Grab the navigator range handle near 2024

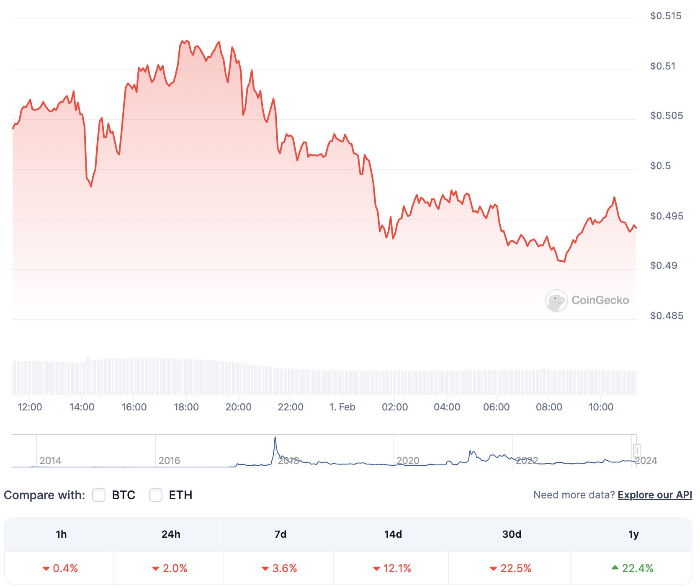point(636,450)
